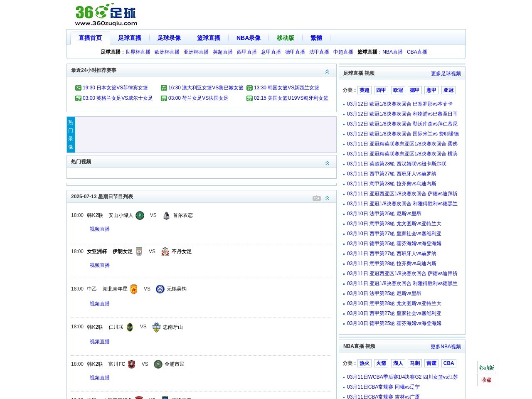Image resolution: width=532 pixels, height=399 pixels.
Task: Open 视频直播 for the 韩K2联 match
Action: click(x=99, y=229)
